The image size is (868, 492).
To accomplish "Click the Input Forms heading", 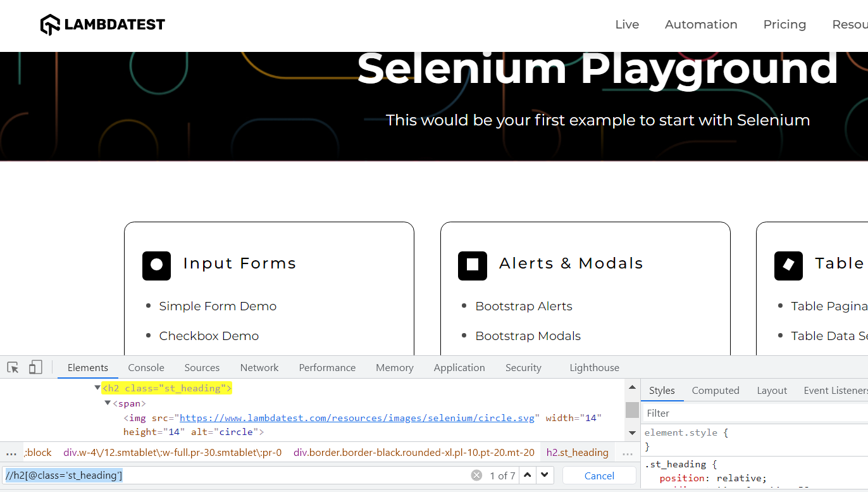I will (239, 263).
